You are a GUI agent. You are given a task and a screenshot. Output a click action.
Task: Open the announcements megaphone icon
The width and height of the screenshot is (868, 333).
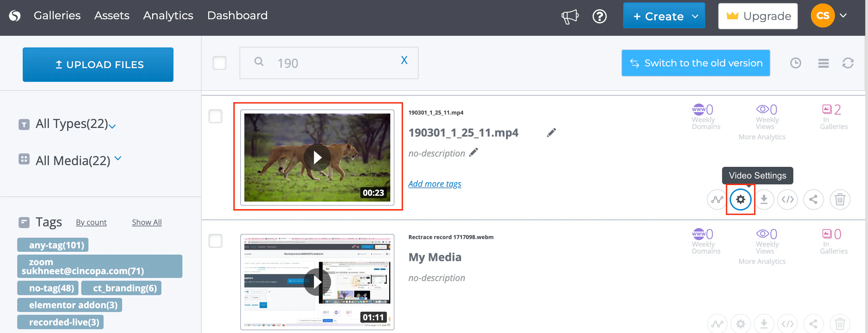point(570,16)
